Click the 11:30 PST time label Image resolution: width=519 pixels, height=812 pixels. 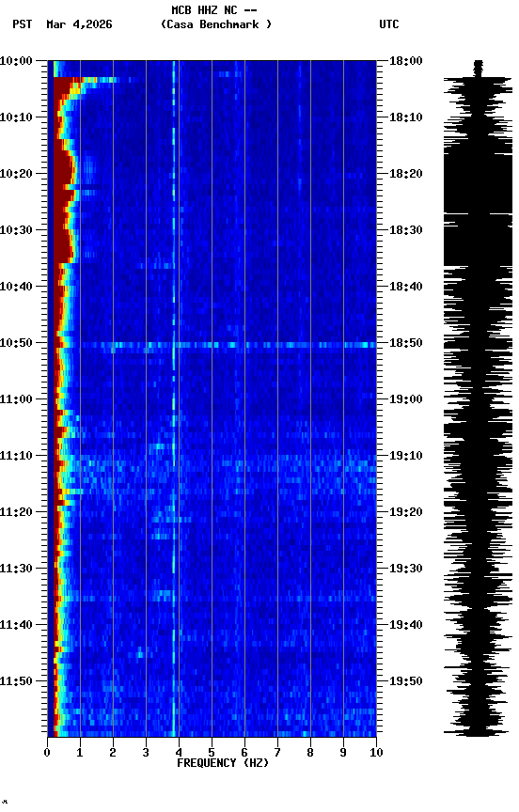[x=16, y=570]
